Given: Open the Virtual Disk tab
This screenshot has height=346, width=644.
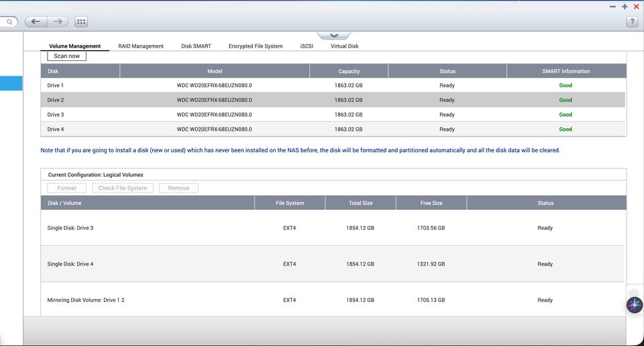Looking at the screenshot, I should tap(344, 46).
